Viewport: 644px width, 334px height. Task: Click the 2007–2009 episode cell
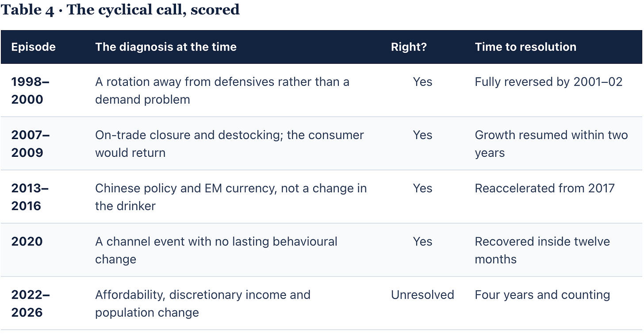coord(31,144)
